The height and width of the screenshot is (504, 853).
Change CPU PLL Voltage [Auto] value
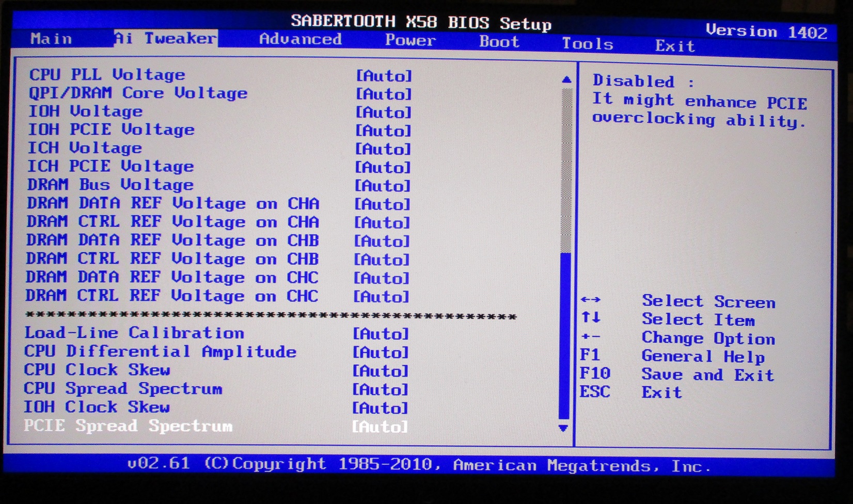(384, 76)
